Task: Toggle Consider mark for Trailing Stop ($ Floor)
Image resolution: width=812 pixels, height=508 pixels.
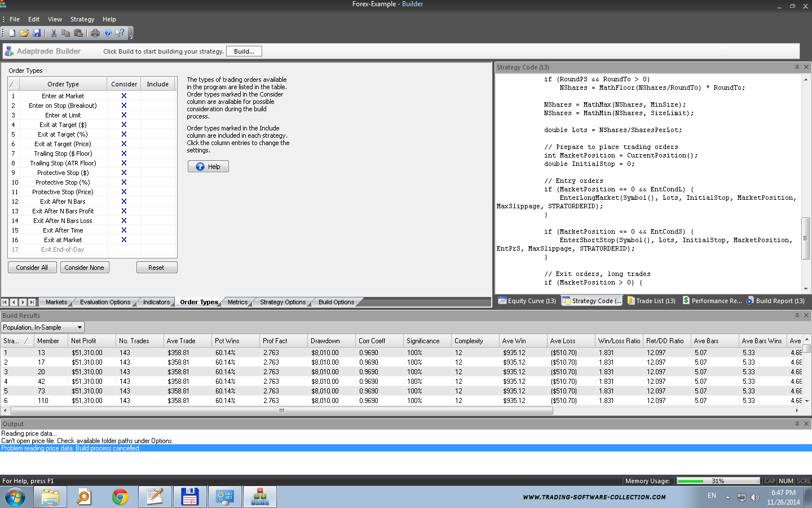Action: (124, 154)
